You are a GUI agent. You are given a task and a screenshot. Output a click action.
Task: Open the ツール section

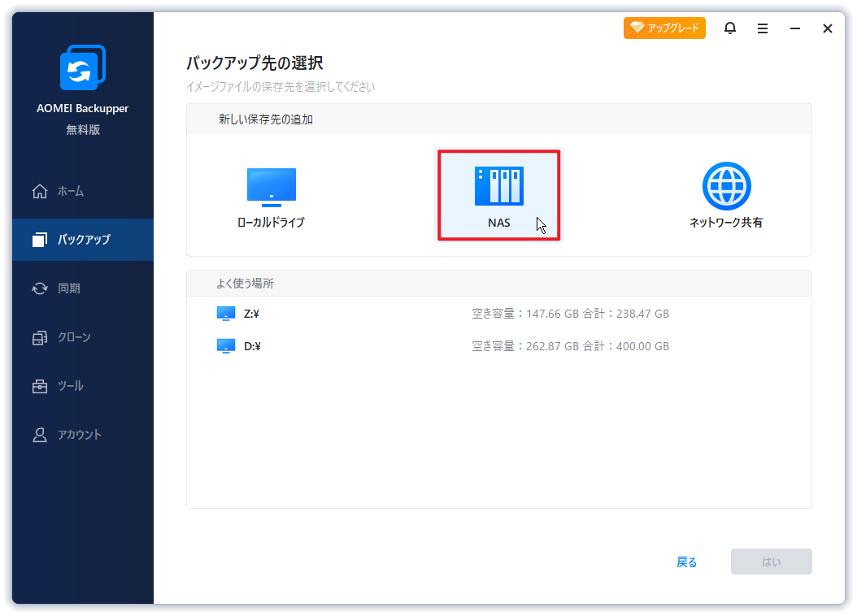83,386
